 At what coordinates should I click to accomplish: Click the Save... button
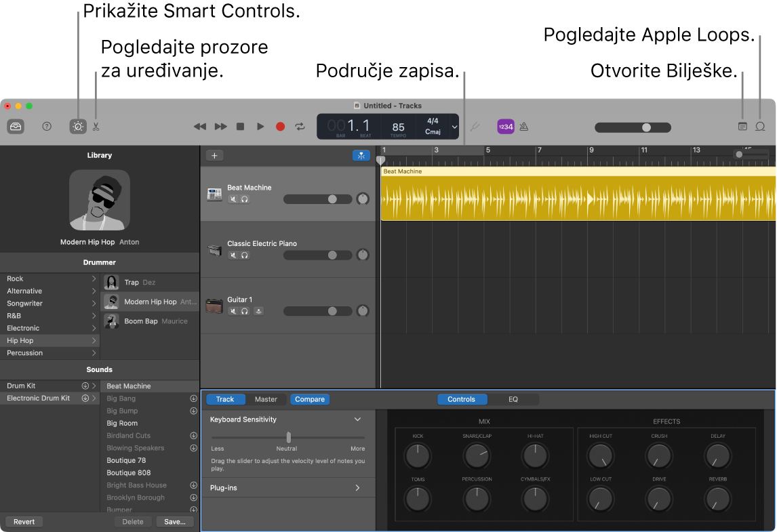pos(175,522)
